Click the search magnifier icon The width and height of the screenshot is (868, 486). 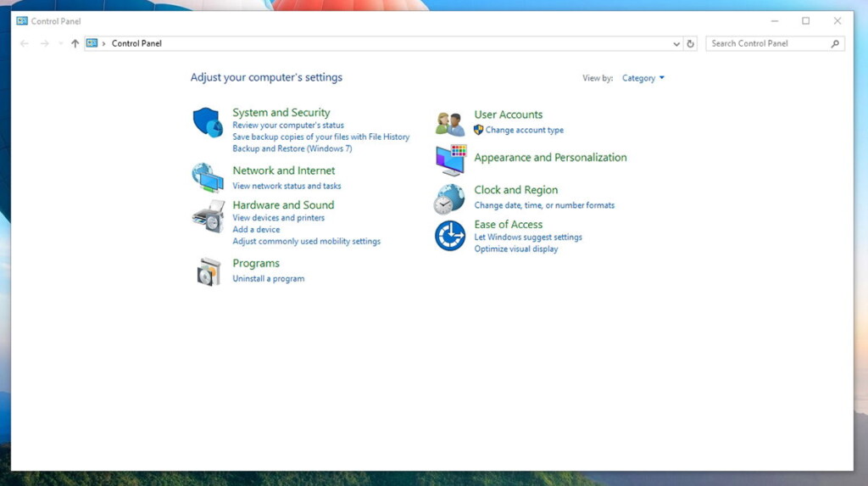click(x=835, y=43)
